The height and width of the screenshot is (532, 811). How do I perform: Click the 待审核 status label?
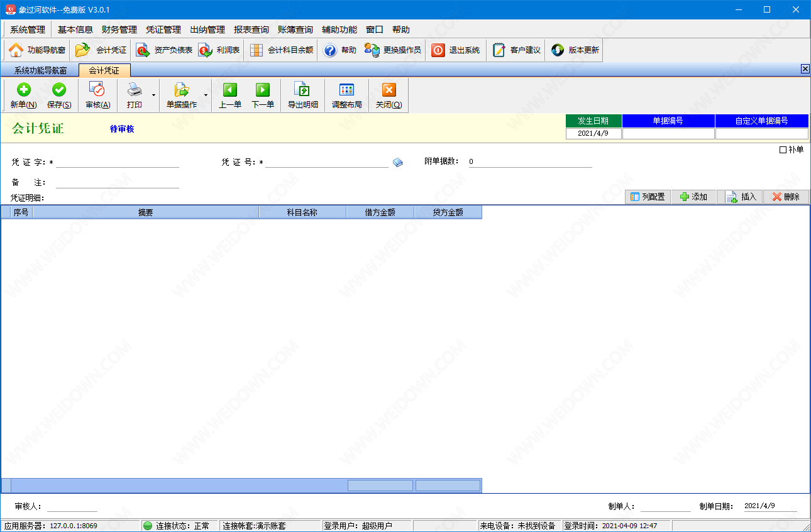[122, 129]
